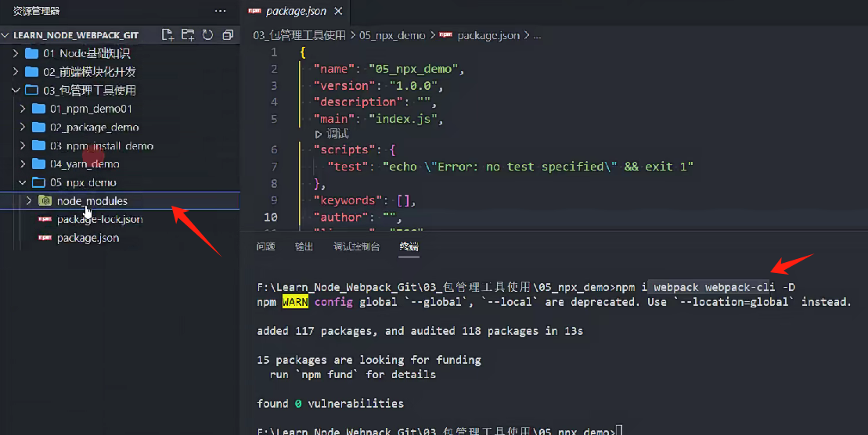This screenshot has width=868, height=435.
Task: Click the New Folder icon in explorer
Action: click(188, 35)
